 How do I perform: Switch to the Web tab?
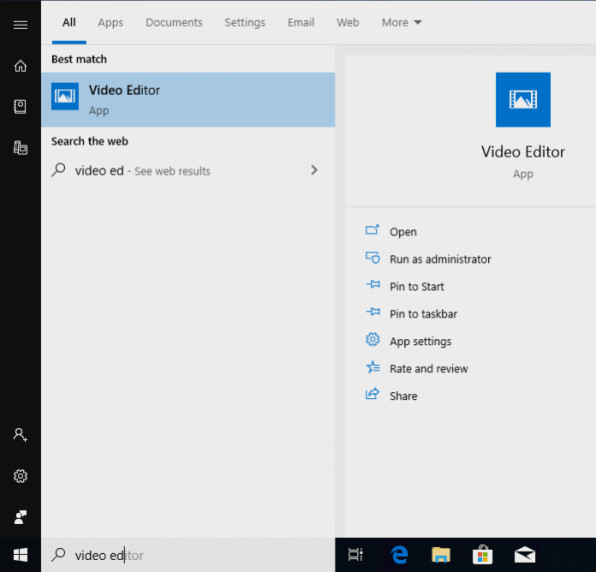[x=348, y=22]
